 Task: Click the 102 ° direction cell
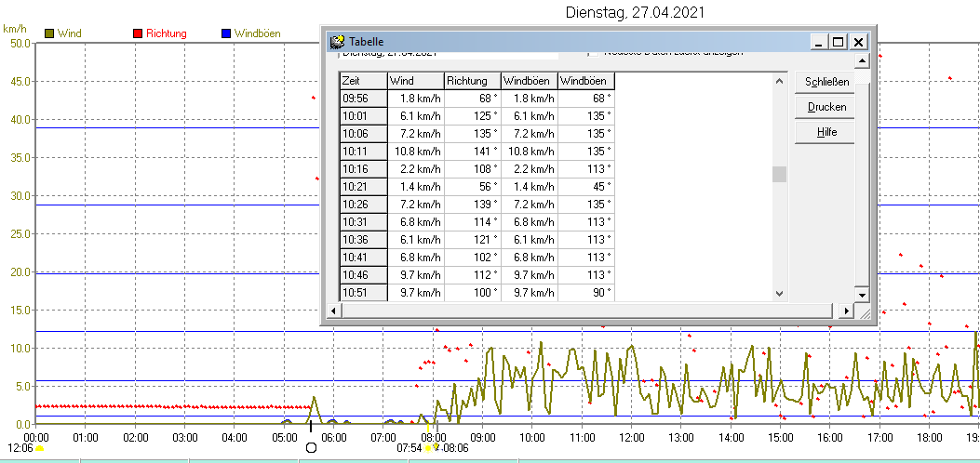pos(473,258)
